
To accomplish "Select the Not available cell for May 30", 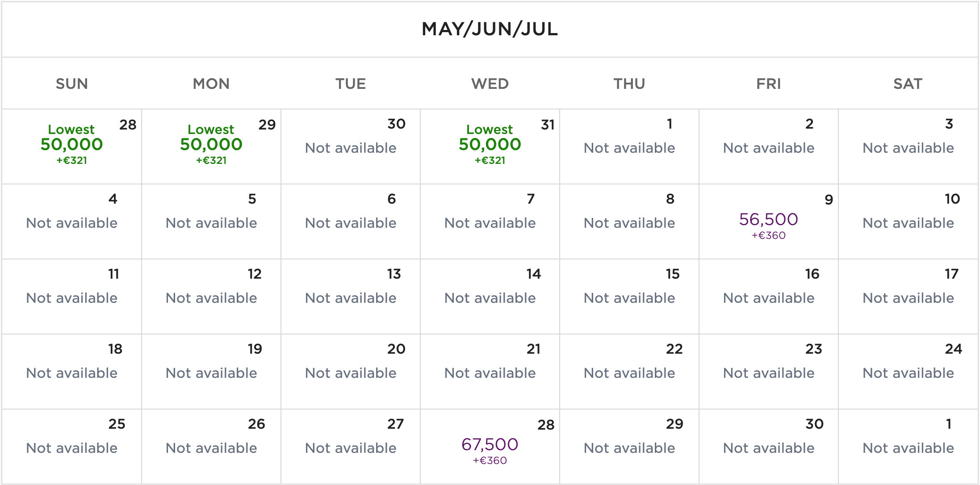I will [x=351, y=147].
